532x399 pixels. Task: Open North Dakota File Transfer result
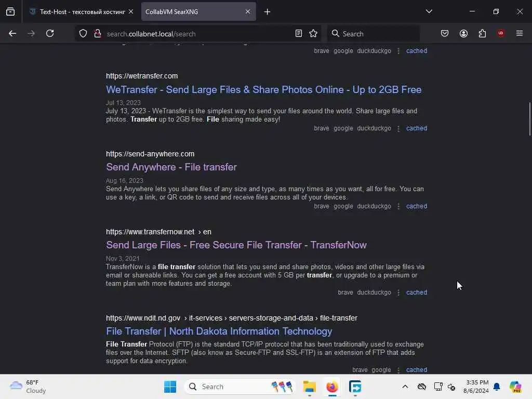point(219,331)
